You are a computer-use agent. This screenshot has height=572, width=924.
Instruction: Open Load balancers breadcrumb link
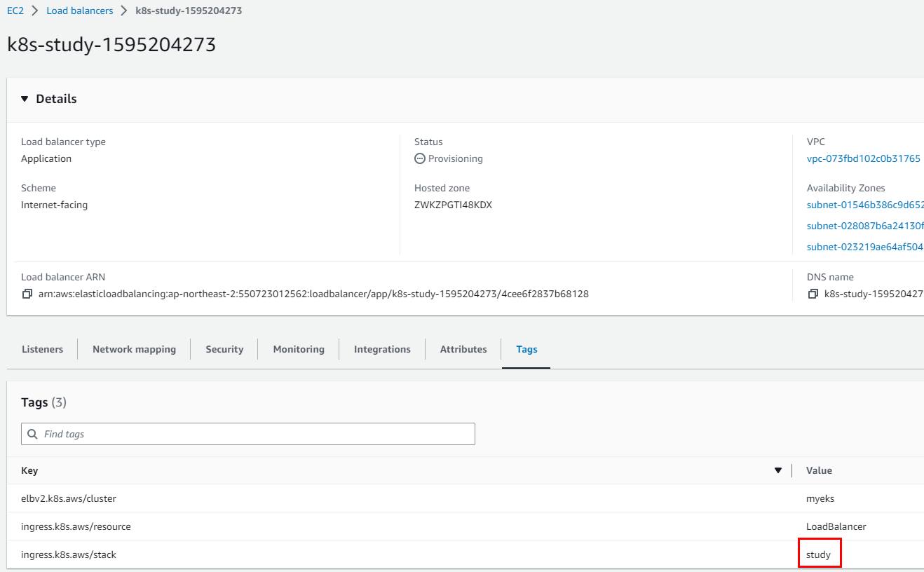[80, 11]
